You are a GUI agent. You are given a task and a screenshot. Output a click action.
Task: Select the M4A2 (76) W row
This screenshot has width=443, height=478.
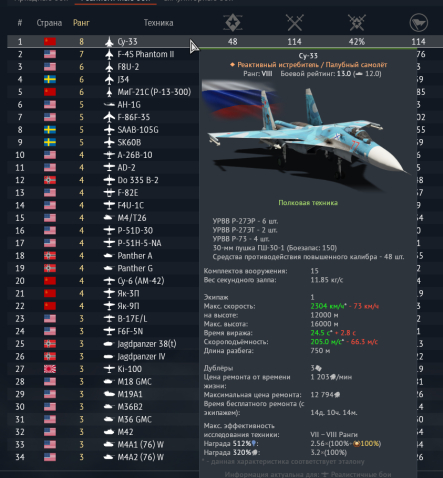pos(103,457)
